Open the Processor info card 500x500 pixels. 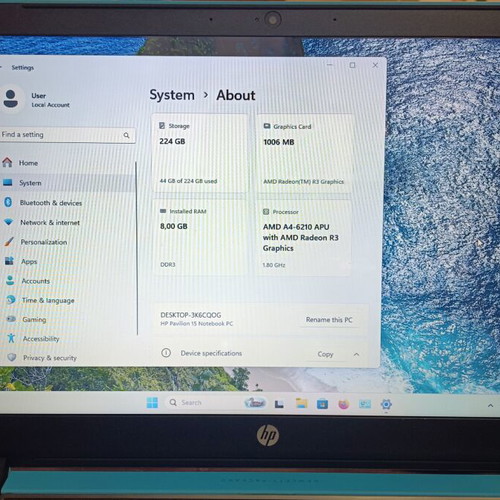[x=304, y=238]
